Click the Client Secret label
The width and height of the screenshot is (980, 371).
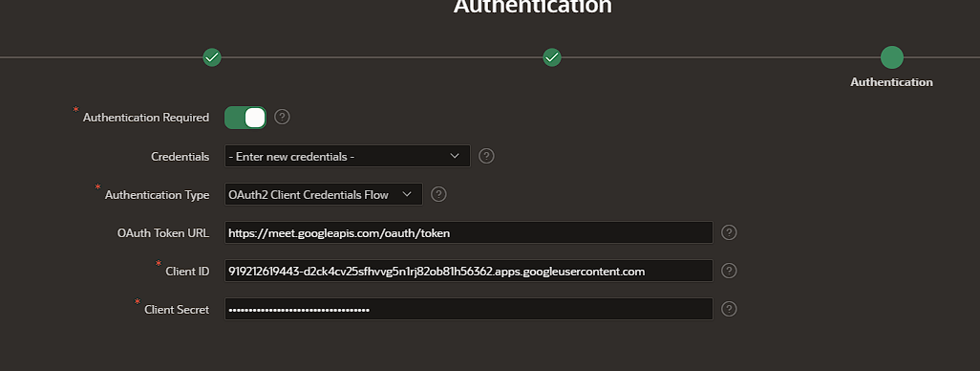[177, 310]
